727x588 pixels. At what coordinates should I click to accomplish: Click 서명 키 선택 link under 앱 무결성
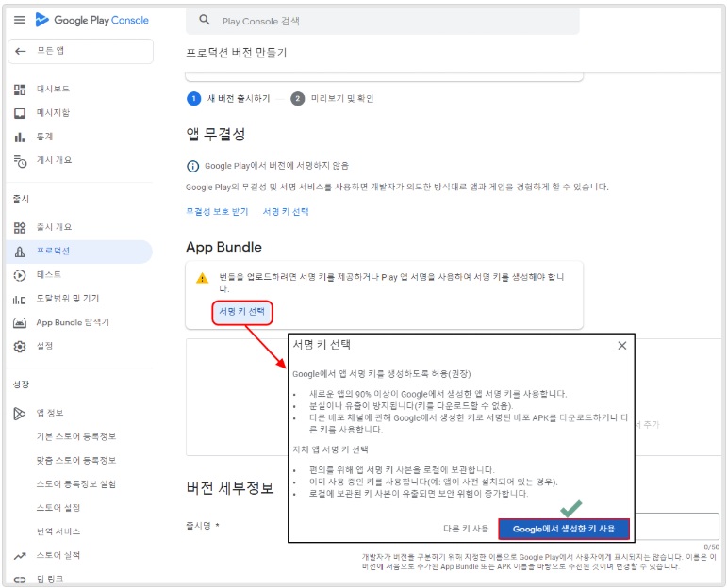pos(286,212)
